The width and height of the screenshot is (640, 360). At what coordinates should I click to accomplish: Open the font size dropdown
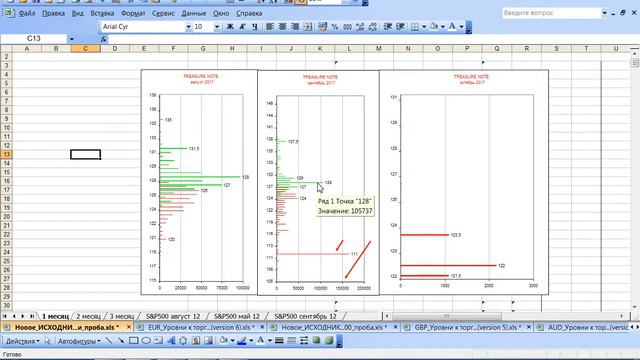point(217,27)
